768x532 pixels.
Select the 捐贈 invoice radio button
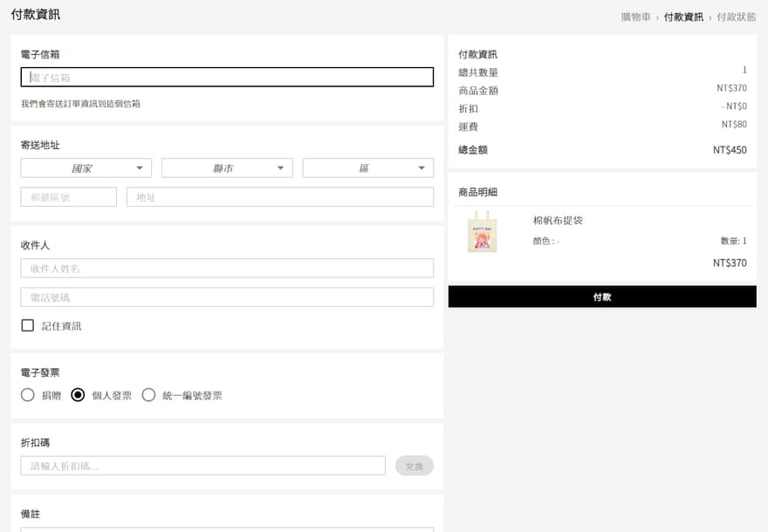(x=28, y=395)
